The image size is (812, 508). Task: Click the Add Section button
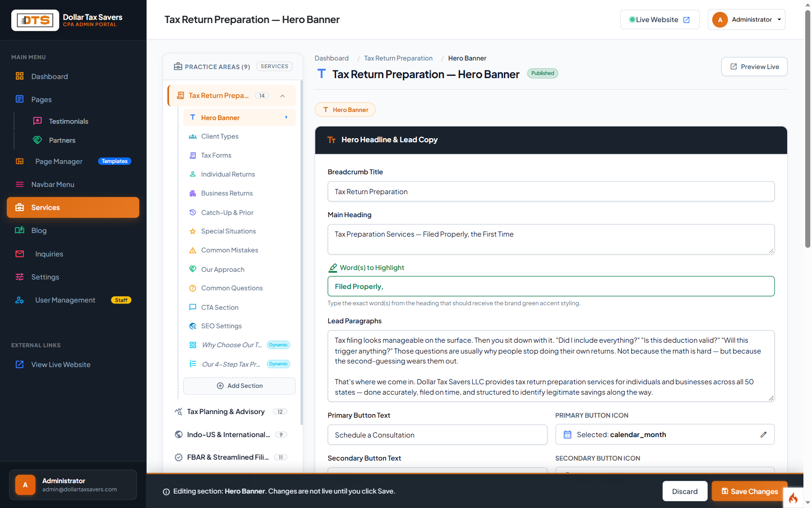(240, 386)
